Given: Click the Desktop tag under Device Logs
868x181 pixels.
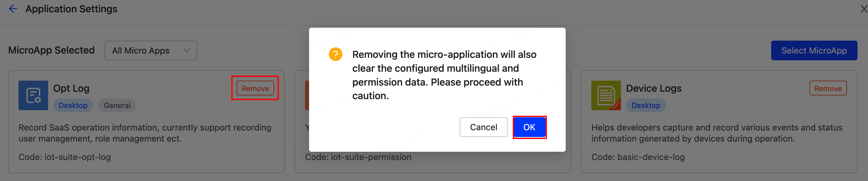Looking at the screenshot, I should pos(646,105).
